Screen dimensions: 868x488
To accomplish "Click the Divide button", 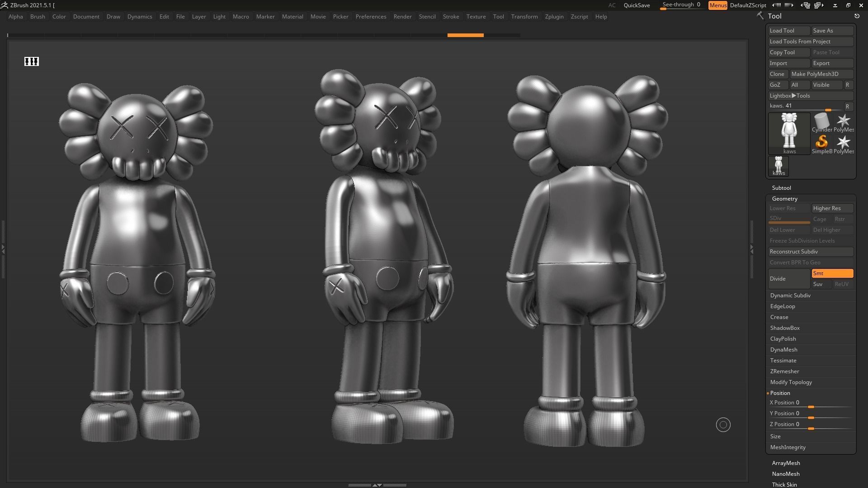I will tap(789, 279).
